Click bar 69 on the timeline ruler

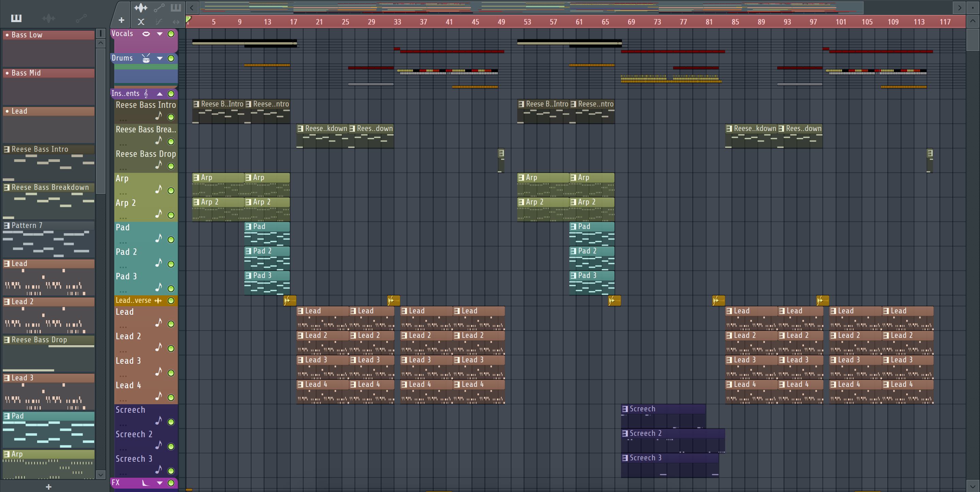pos(631,22)
